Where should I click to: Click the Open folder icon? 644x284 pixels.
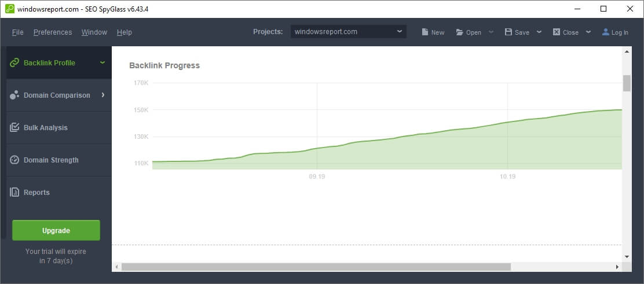[x=460, y=32]
